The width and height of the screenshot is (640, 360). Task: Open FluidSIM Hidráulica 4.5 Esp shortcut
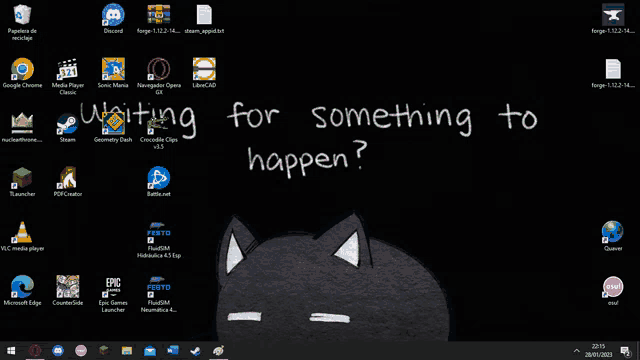click(x=159, y=240)
